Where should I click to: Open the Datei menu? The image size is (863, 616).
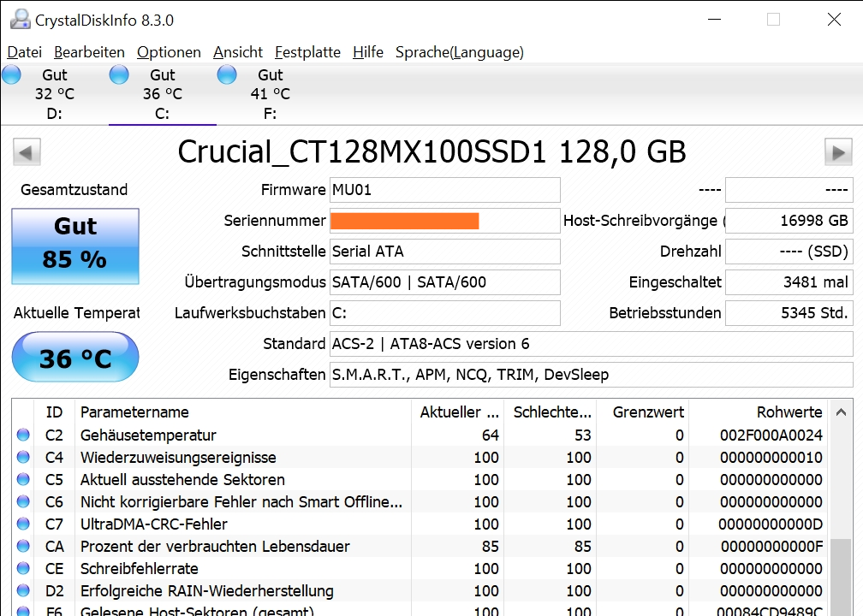(x=24, y=52)
